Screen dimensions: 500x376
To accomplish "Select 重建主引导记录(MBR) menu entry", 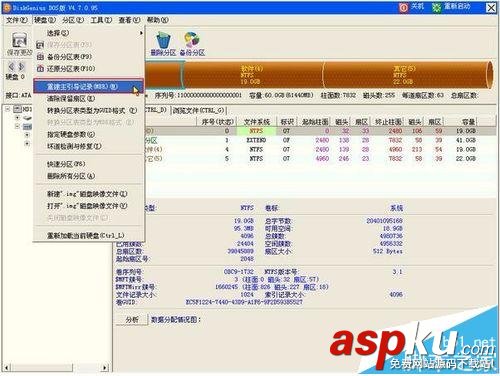I will pyautogui.click(x=89, y=86).
